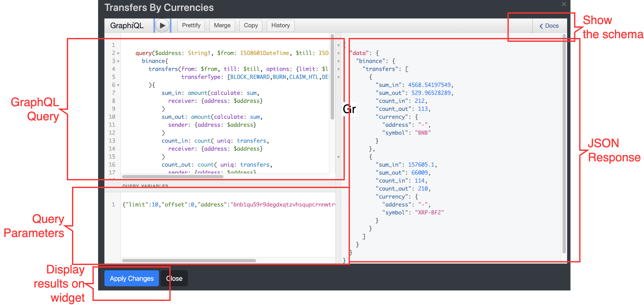Viewport: 644px width, 305px height.
Task: Collapse the binance block on line 3
Action: click(x=118, y=61)
